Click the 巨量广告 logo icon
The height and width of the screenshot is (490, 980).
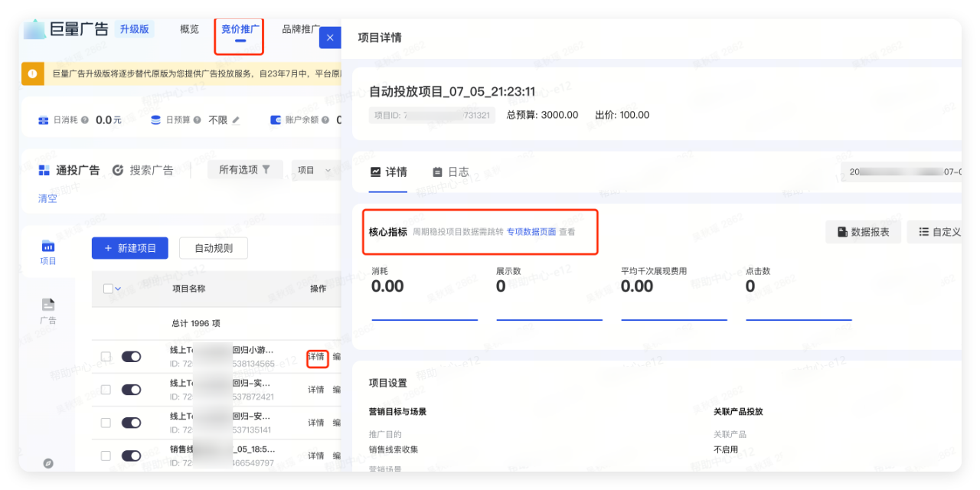click(x=34, y=29)
